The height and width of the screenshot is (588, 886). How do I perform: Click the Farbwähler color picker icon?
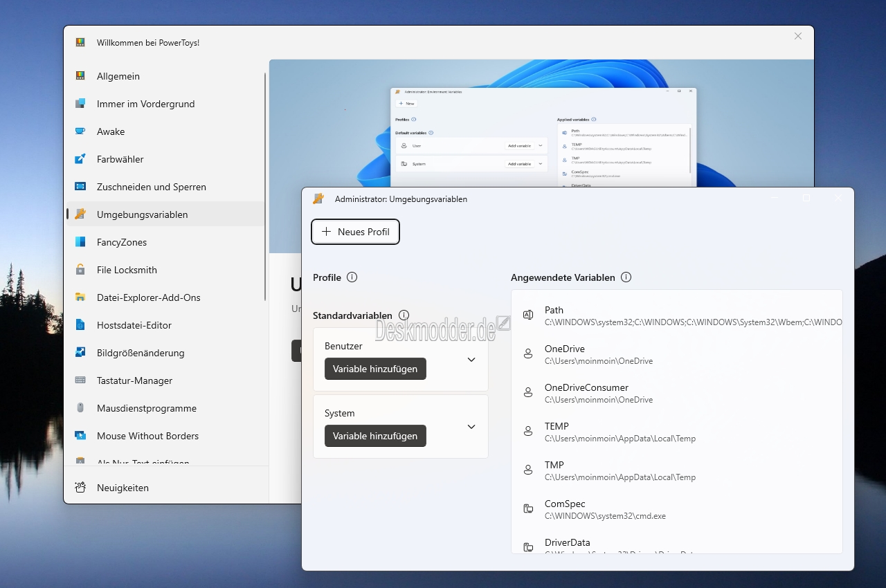coord(80,159)
